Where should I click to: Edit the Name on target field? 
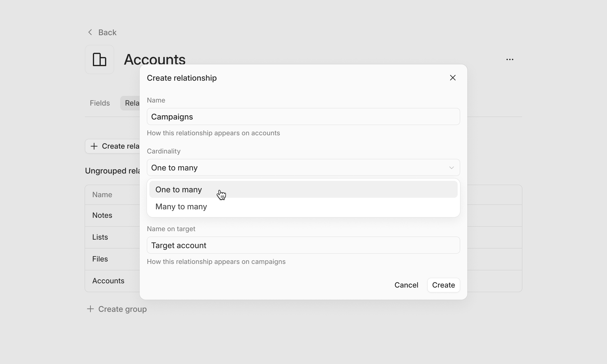(x=303, y=245)
